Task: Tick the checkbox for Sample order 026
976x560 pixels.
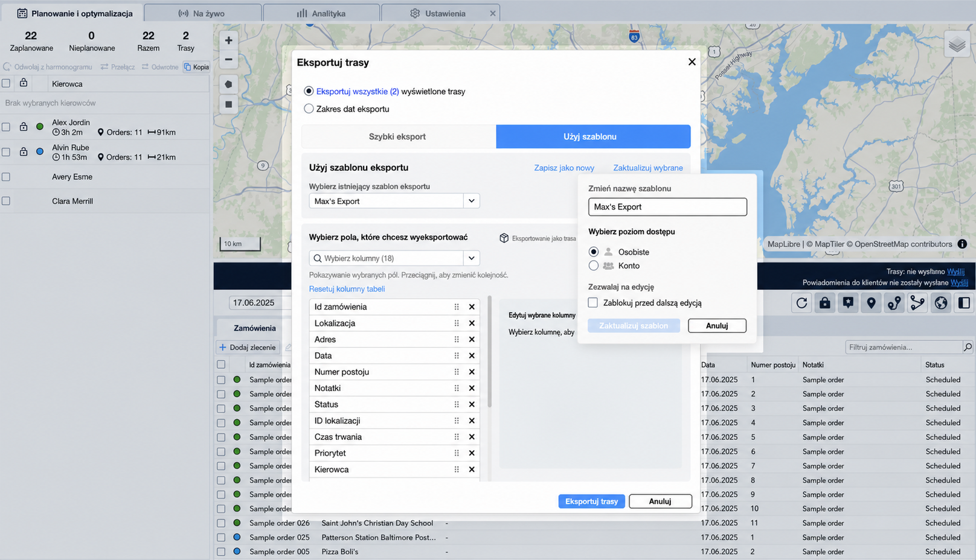Action: tap(221, 523)
